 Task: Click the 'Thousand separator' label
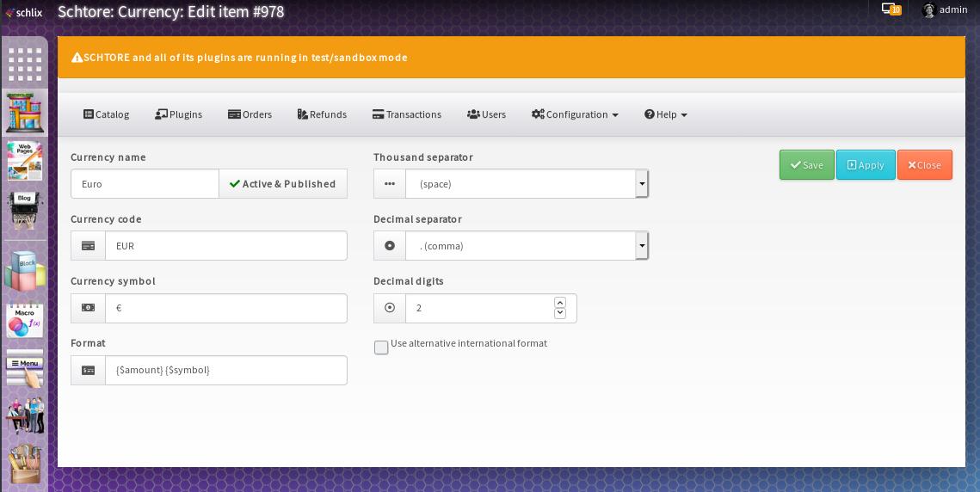tap(423, 157)
